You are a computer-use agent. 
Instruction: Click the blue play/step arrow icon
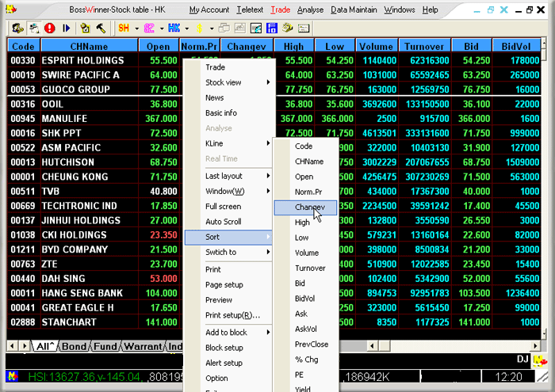[x=66, y=28]
